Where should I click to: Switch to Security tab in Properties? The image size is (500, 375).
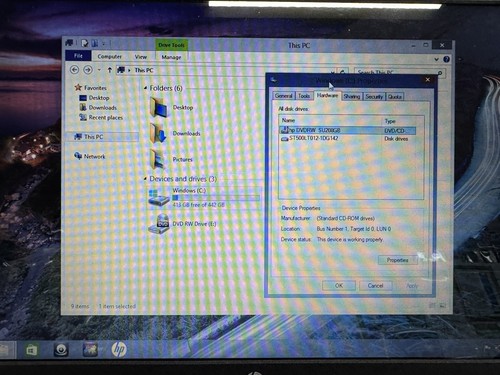pos(374,97)
